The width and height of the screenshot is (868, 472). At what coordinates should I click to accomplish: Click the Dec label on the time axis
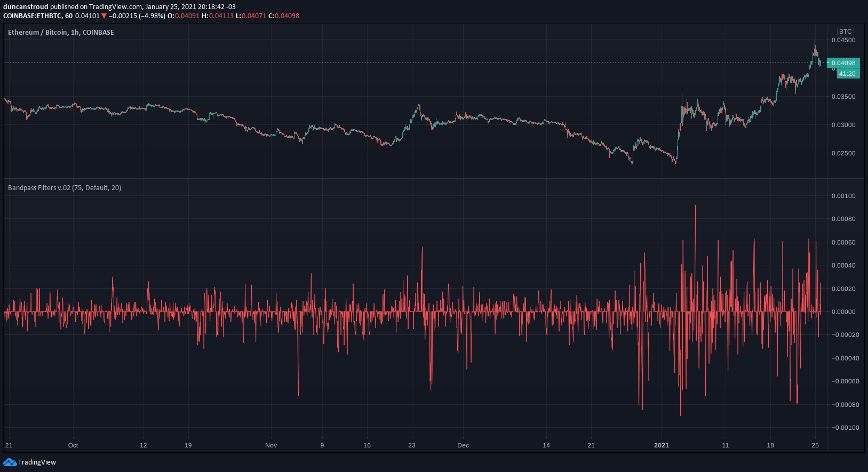[463, 445]
